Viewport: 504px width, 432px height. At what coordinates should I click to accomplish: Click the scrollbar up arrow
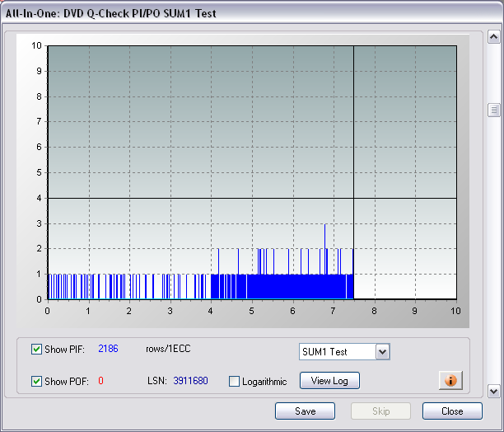point(494,37)
